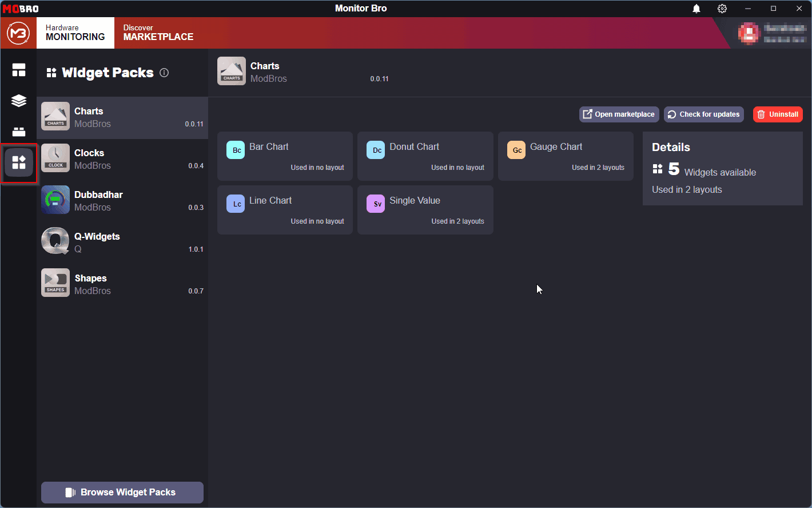Image resolution: width=812 pixels, height=508 pixels.
Task: Click the Details panel heading
Action: pyautogui.click(x=671, y=148)
